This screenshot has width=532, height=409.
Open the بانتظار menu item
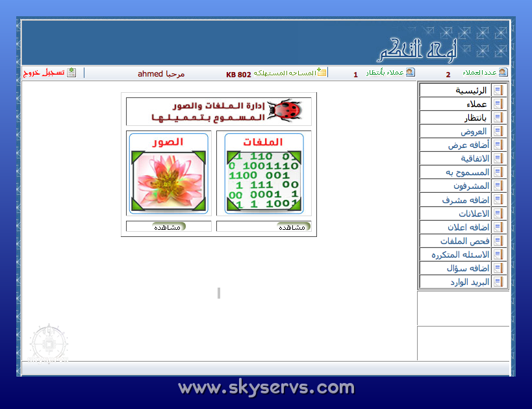(x=475, y=118)
